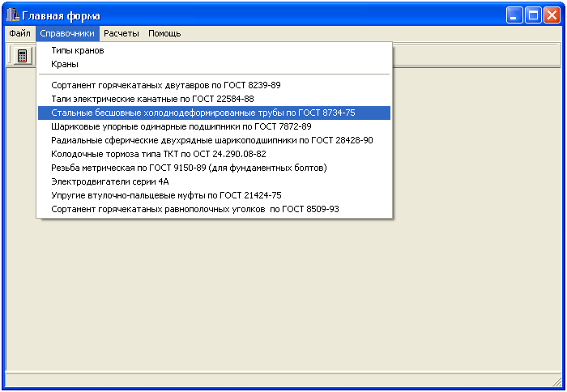Select Сортамент горячекатаных равнополочных уголков entry
This screenshot has width=567, height=392.
tap(214, 209)
